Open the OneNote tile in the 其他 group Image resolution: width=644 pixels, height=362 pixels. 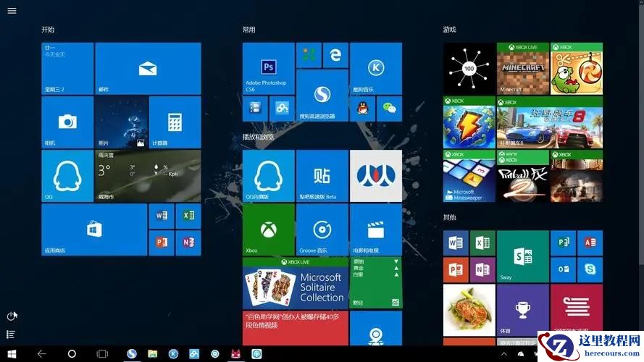click(482, 269)
